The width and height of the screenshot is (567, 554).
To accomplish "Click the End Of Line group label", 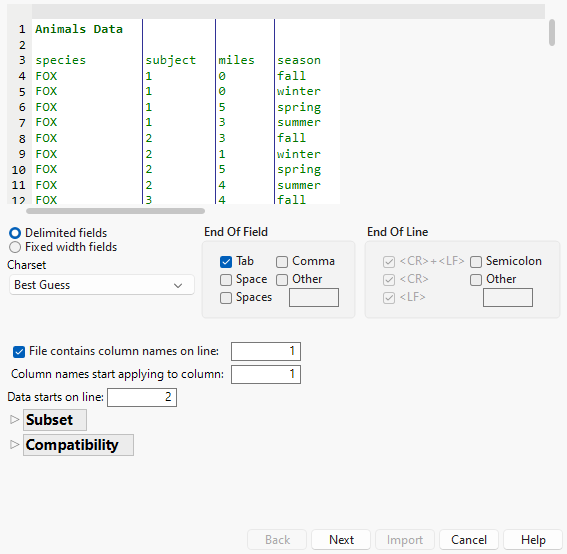I will (397, 232).
